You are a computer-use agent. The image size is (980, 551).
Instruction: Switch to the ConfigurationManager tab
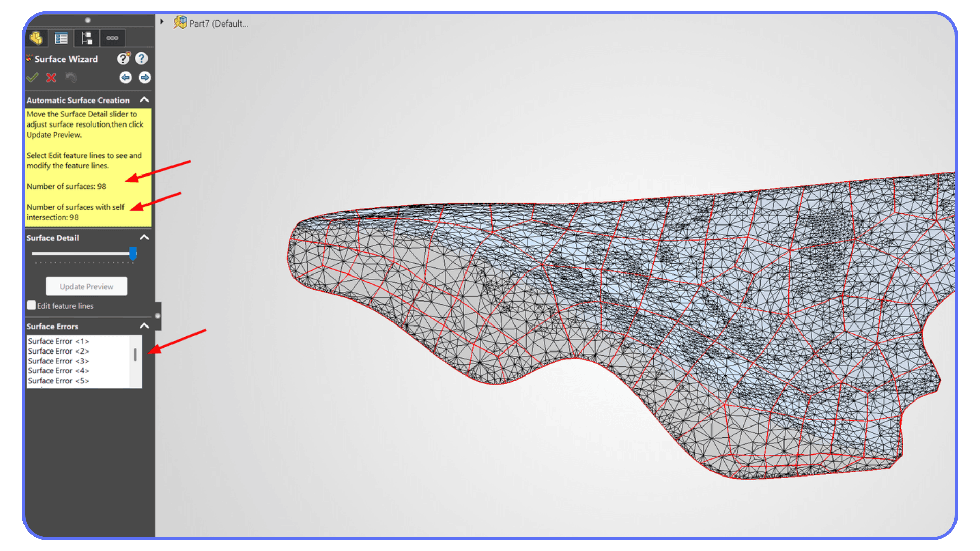click(86, 38)
